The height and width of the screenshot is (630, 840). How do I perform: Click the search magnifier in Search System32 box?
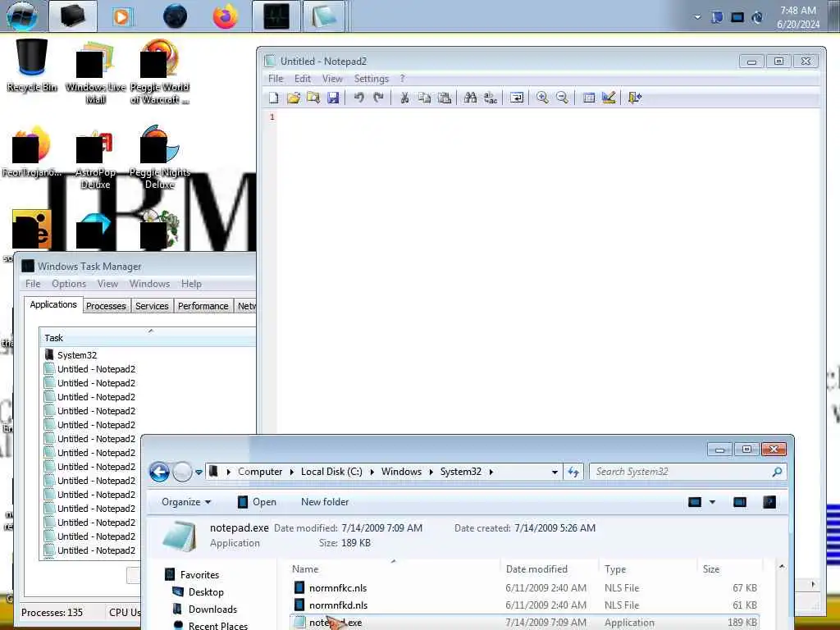[x=778, y=472]
